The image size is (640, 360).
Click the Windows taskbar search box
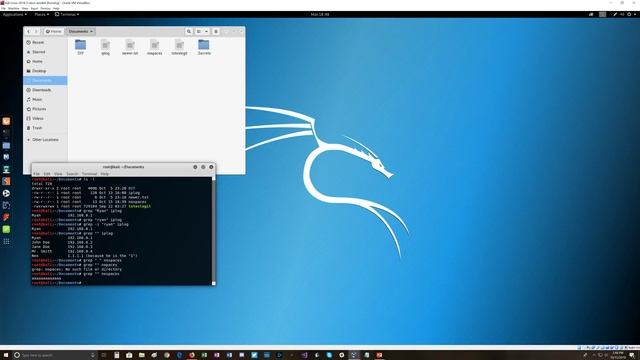(x=55, y=355)
